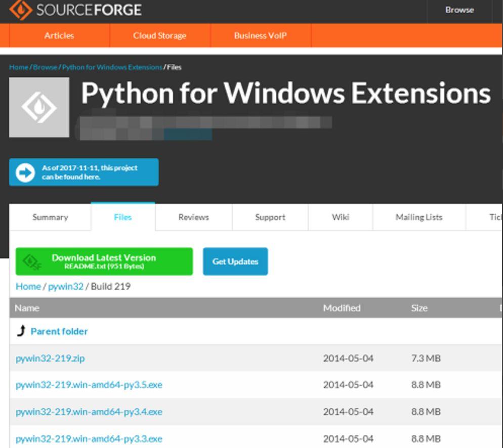The image size is (503, 448).
Task: Switch to the Summary tab
Action: 51,217
